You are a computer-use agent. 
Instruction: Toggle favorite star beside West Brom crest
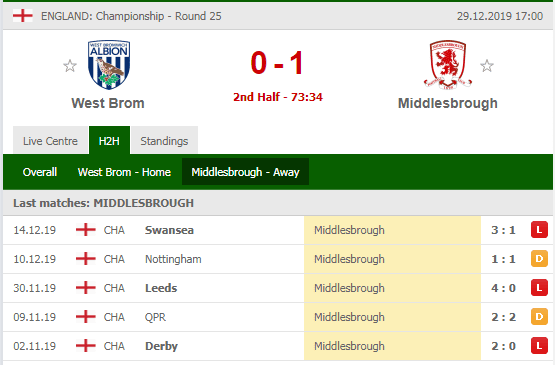[x=70, y=66]
